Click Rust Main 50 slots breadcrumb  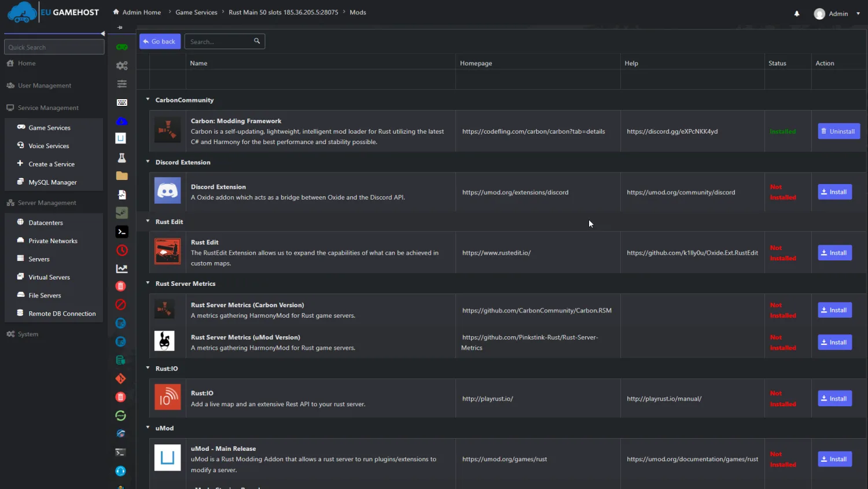(x=283, y=12)
